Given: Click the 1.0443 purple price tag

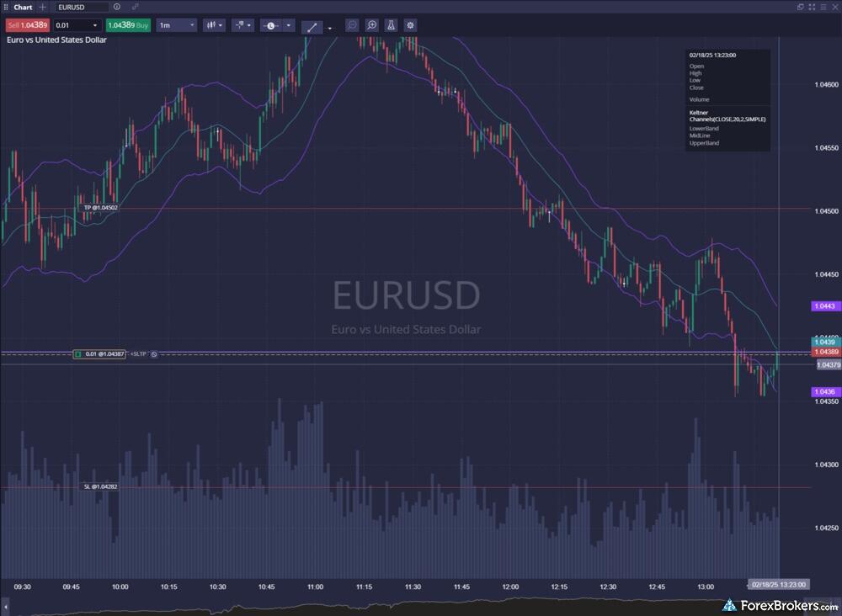Looking at the screenshot, I should (825, 305).
